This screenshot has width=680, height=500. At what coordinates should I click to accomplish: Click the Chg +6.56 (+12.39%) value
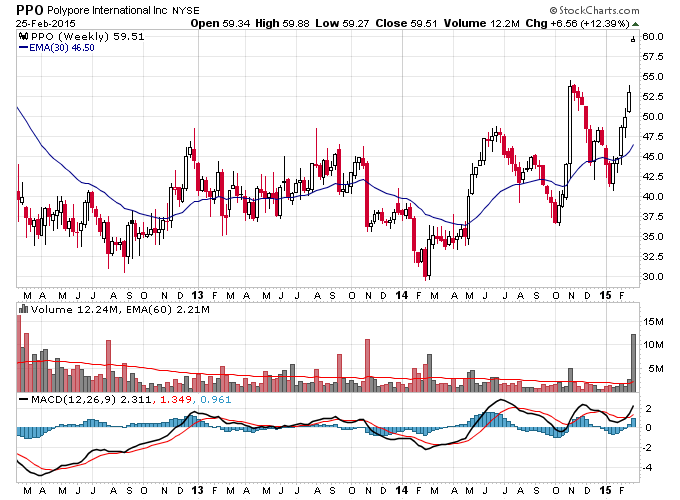click(x=577, y=23)
